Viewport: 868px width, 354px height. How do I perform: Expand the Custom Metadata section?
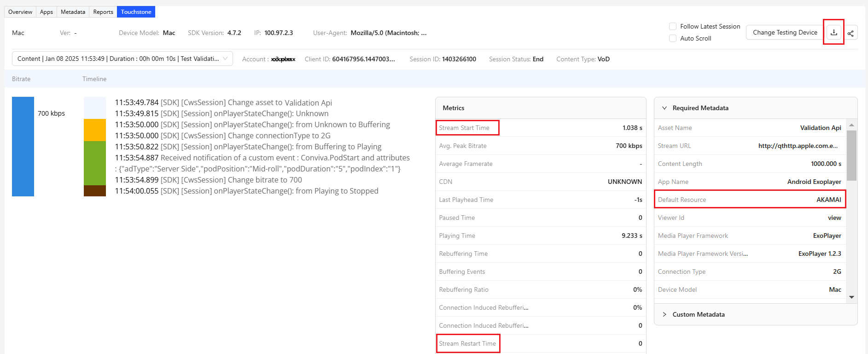pos(664,314)
